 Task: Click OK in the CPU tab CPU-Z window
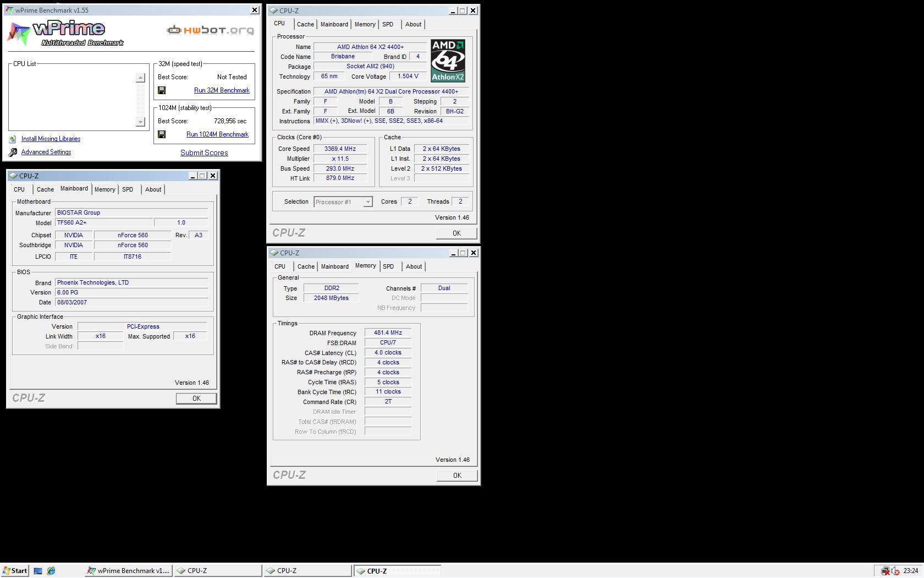[457, 233]
